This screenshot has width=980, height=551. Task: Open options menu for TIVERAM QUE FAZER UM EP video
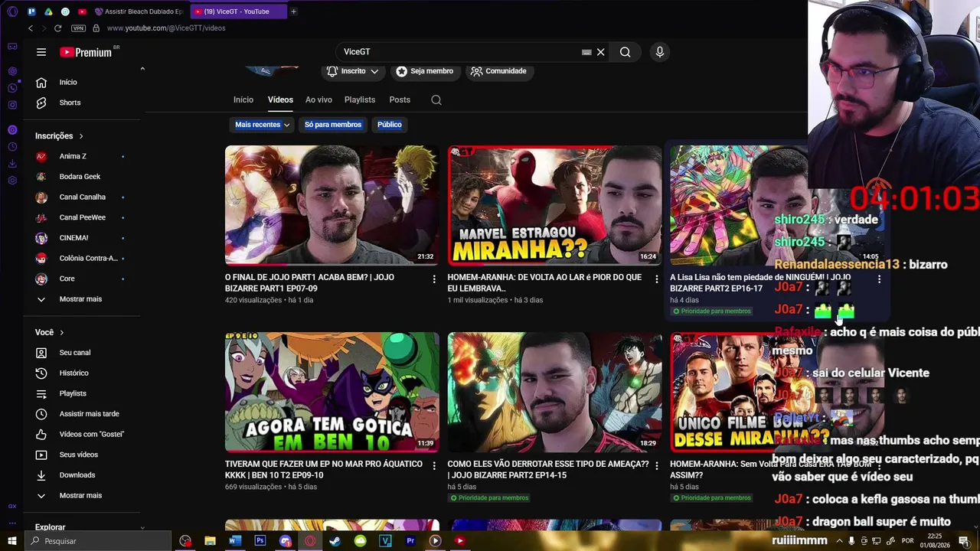[x=434, y=466]
